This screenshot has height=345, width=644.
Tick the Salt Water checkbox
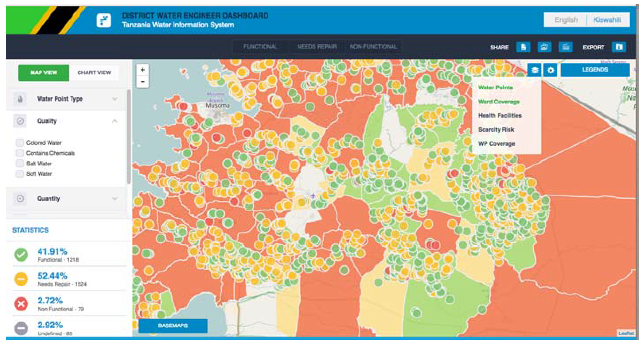(20, 164)
